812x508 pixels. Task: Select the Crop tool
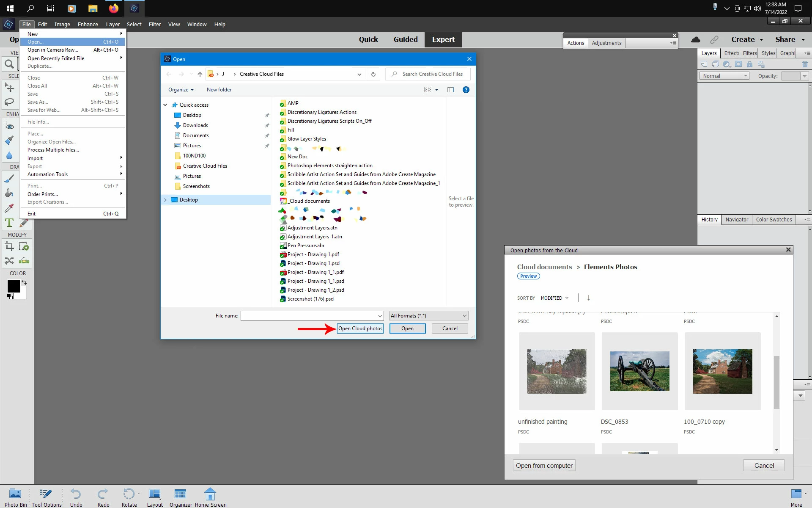click(x=9, y=246)
